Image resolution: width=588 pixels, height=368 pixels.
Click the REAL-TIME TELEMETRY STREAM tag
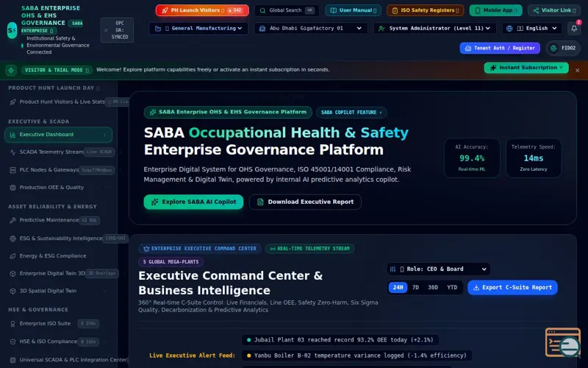(x=309, y=249)
